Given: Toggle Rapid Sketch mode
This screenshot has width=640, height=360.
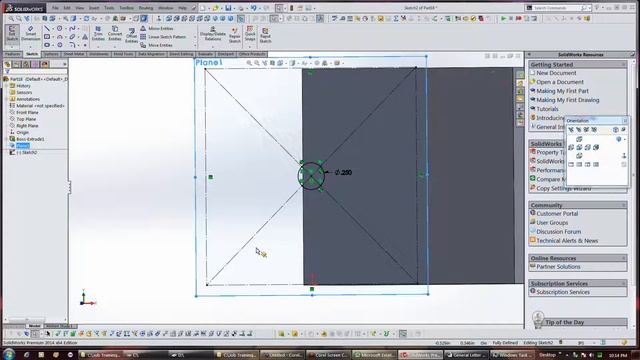Looking at the screenshot, I should pyautogui.click(x=265, y=36).
